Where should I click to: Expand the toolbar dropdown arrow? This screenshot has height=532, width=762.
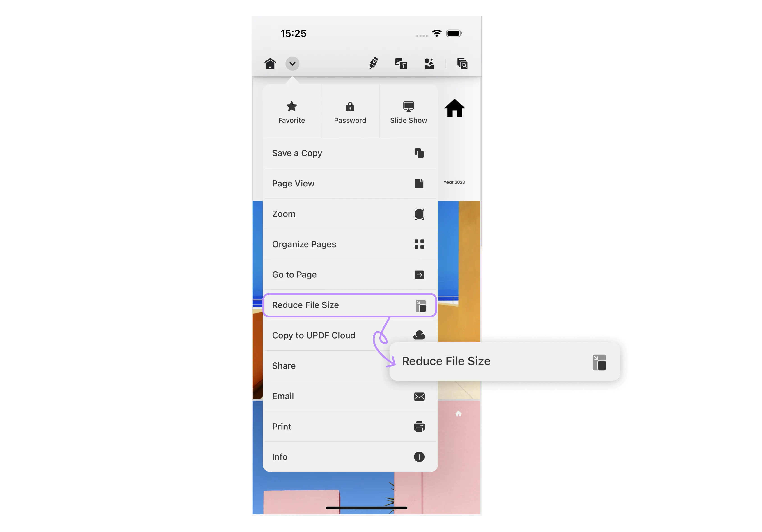pos(293,64)
